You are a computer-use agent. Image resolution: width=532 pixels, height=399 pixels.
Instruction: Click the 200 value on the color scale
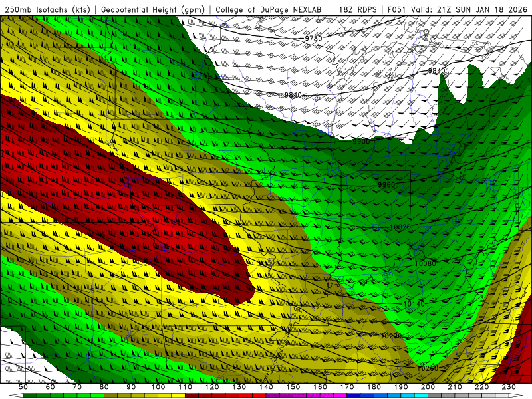tap(428, 387)
